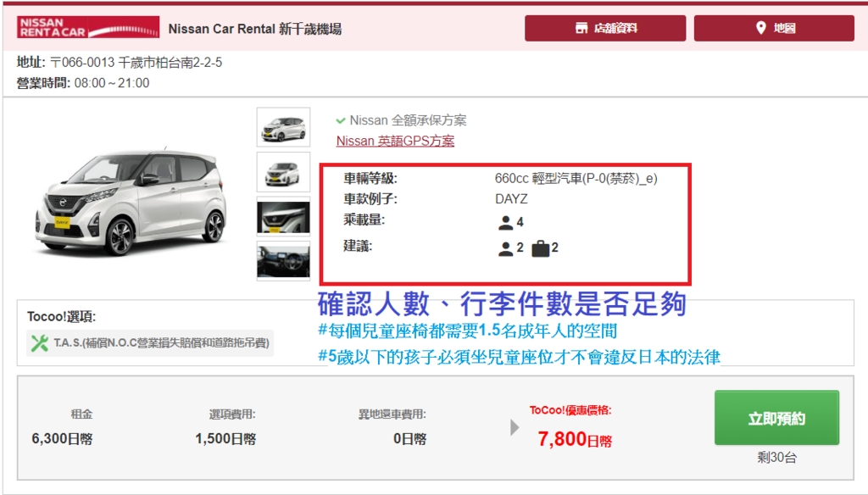Click the 剩30台 availability text
The image size is (868, 495).
coord(776,458)
